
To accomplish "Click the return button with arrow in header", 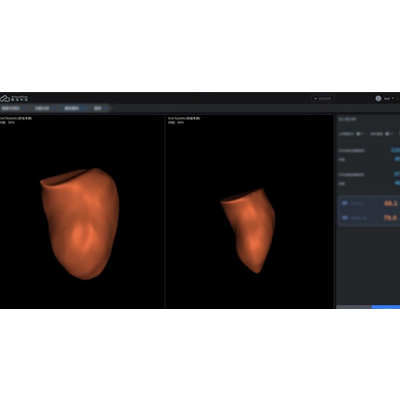I will (323, 98).
